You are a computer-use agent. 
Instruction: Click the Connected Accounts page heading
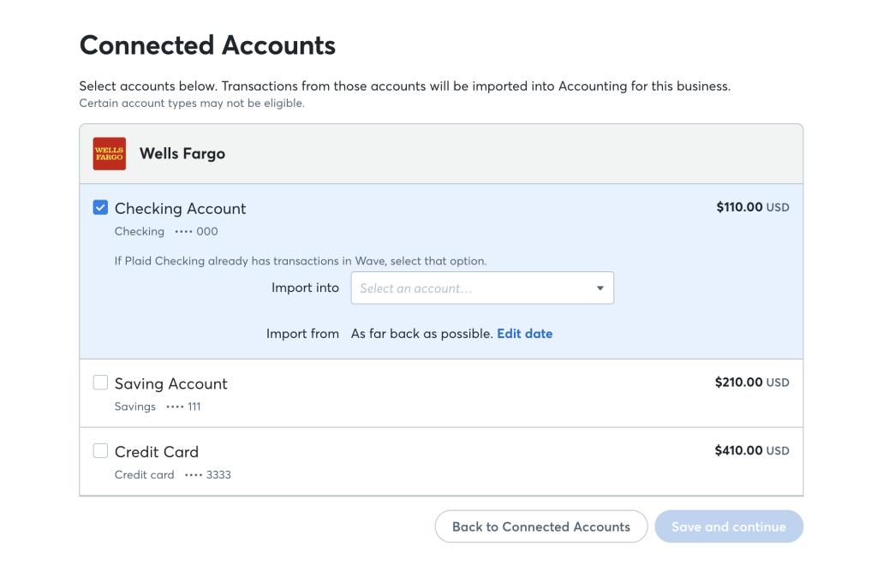(207, 45)
